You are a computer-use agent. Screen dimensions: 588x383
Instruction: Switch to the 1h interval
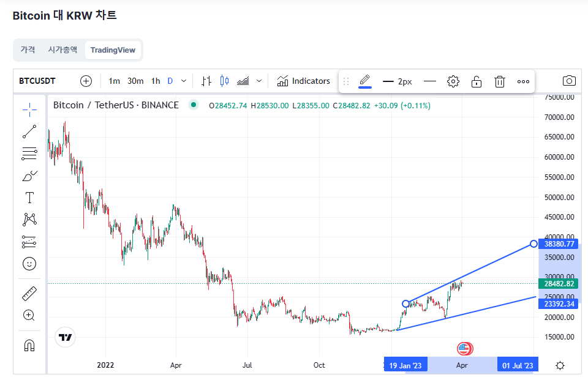tap(156, 81)
